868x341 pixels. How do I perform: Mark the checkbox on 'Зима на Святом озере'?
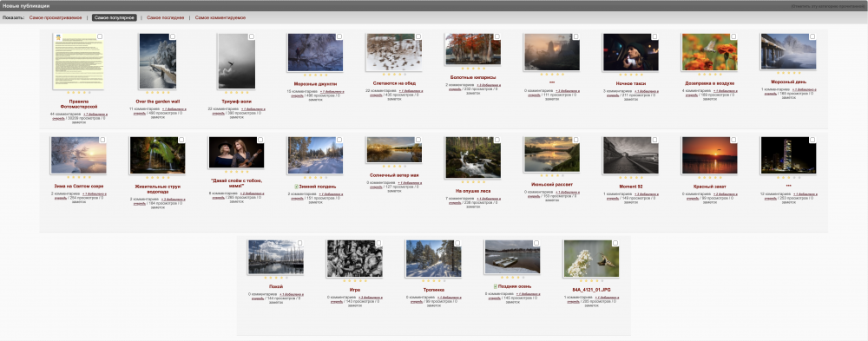[103, 140]
